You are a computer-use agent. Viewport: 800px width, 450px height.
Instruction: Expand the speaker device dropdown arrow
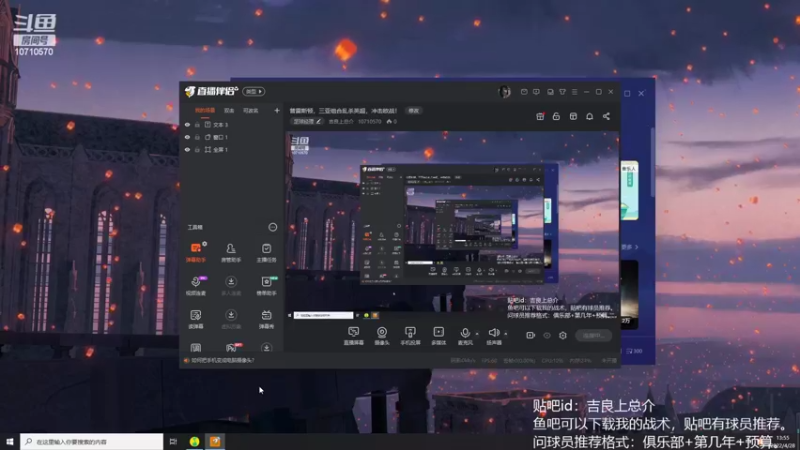506,334
